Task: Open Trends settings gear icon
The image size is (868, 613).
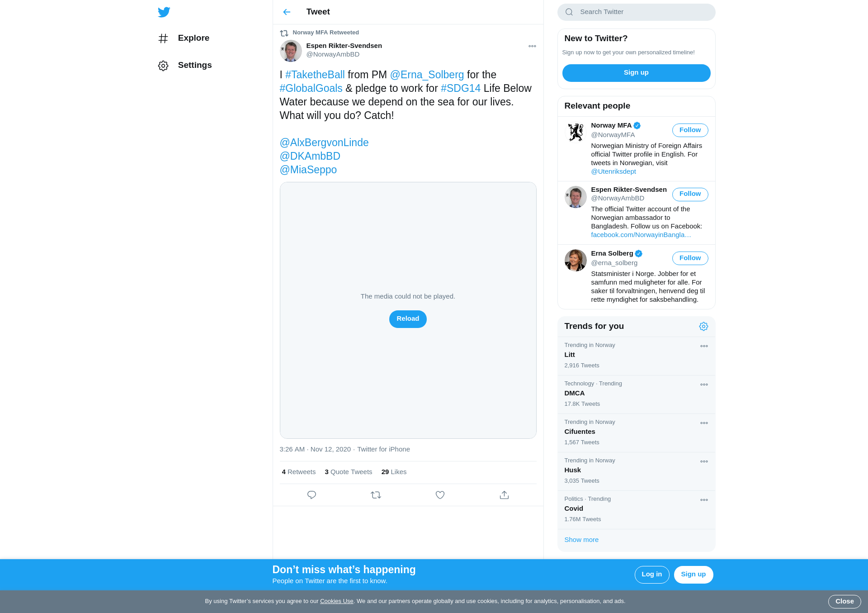Action: [703, 326]
